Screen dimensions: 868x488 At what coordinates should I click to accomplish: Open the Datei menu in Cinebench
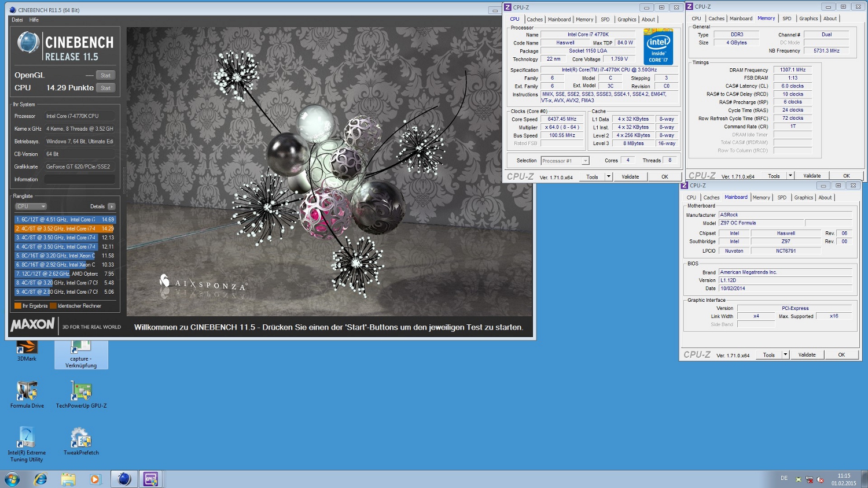17,20
